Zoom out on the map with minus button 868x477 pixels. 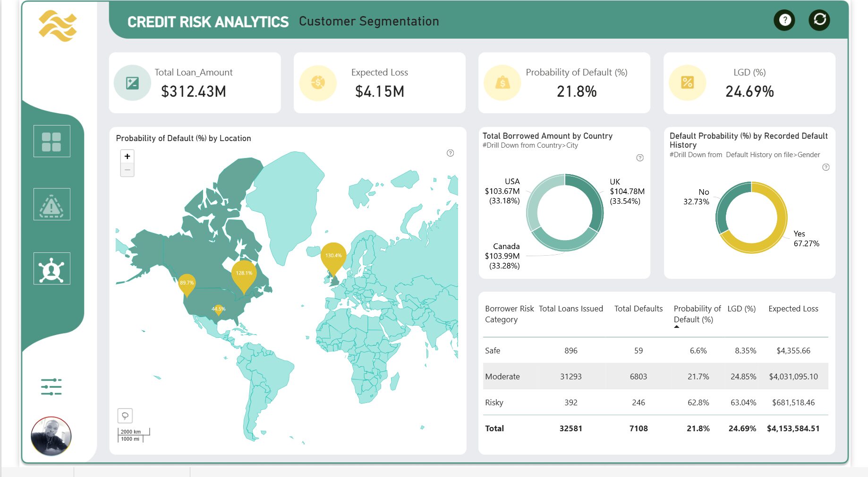tap(127, 170)
